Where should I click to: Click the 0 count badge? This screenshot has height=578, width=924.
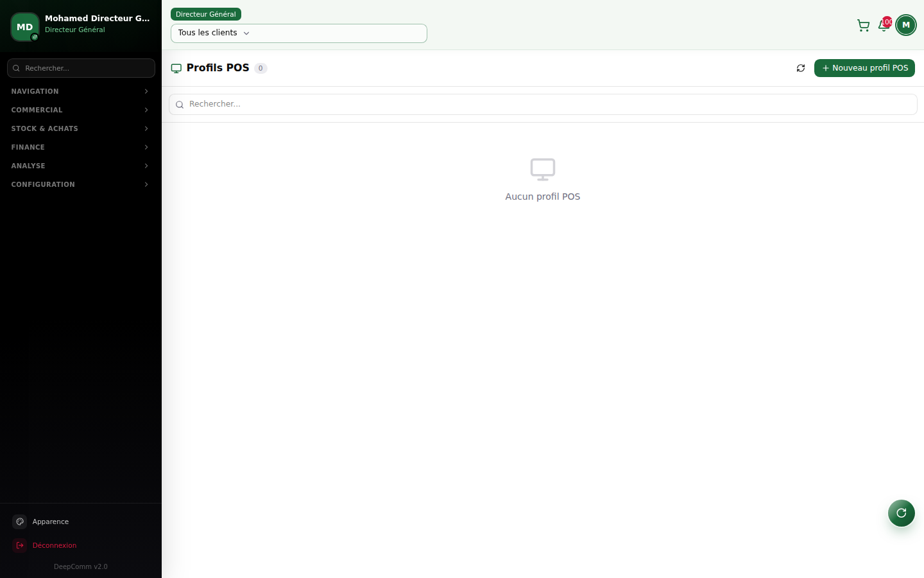point(261,68)
